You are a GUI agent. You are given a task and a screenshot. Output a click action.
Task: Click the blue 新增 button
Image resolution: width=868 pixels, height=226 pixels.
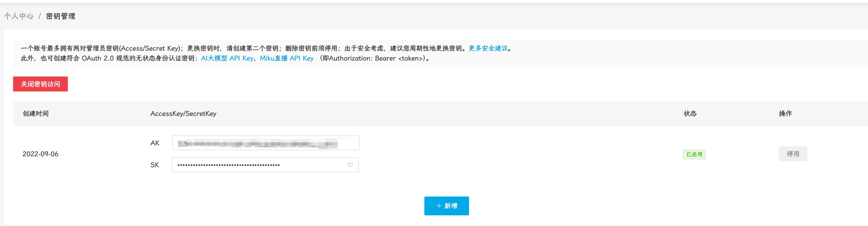coord(447,206)
